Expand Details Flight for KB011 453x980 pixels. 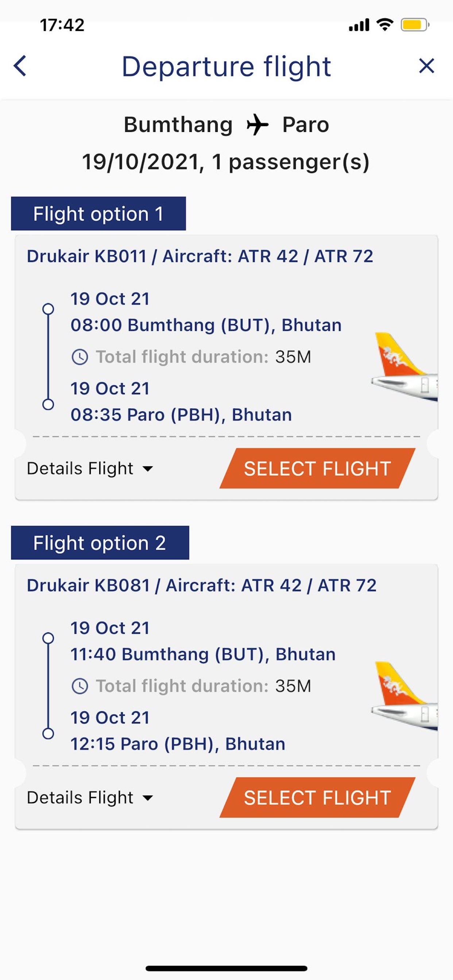click(x=90, y=468)
